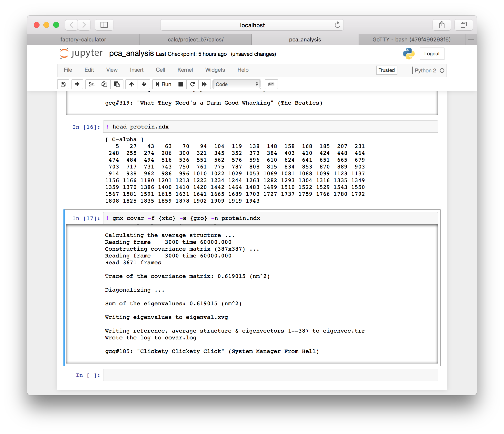This screenshot has width=504, height=434.
Task: Open the cell type Code dropdown
Action: (x=237, y=84)
